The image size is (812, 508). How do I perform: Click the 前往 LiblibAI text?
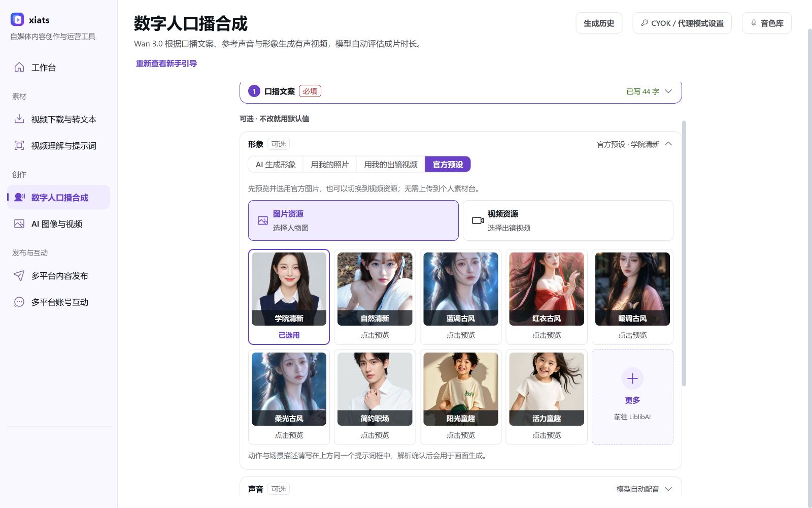pos(632,417)
